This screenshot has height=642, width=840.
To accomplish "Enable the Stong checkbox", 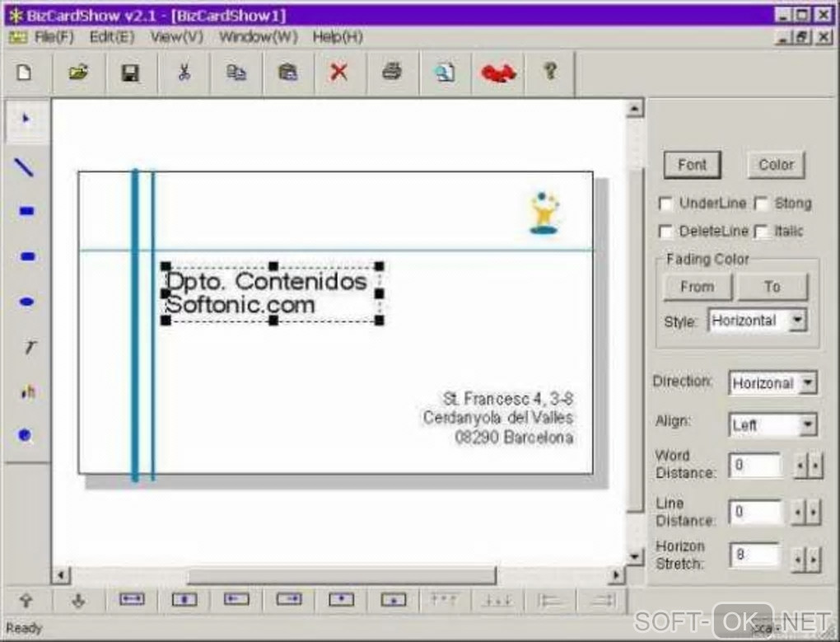I will point(761,204).
